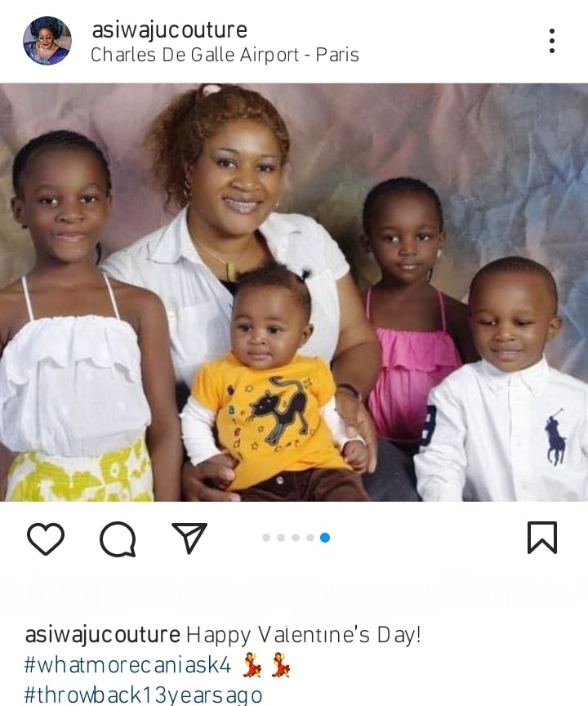Open the three-dot post options menu
The height and width of the screenshot is (706, 588).
click(552, 41)
